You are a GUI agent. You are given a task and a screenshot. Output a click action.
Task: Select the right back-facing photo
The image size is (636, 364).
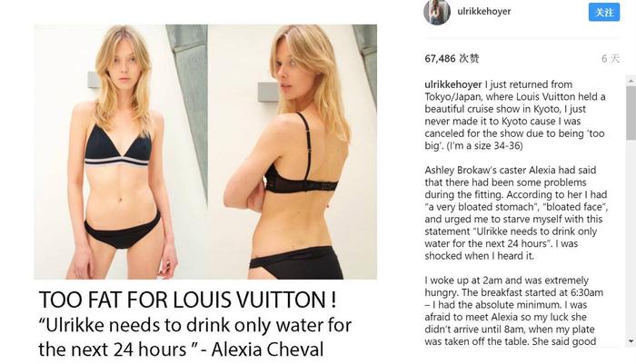pos(293,152)
